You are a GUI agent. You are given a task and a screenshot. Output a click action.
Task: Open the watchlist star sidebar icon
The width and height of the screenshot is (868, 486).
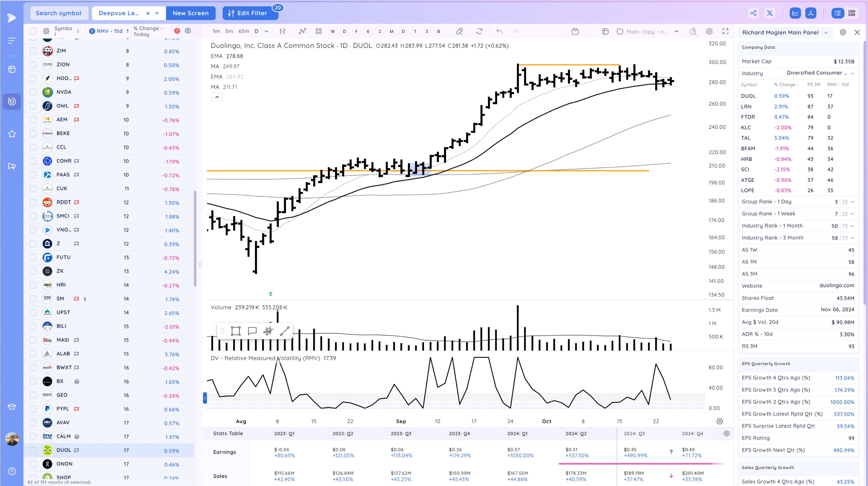[x=12, y=134]
